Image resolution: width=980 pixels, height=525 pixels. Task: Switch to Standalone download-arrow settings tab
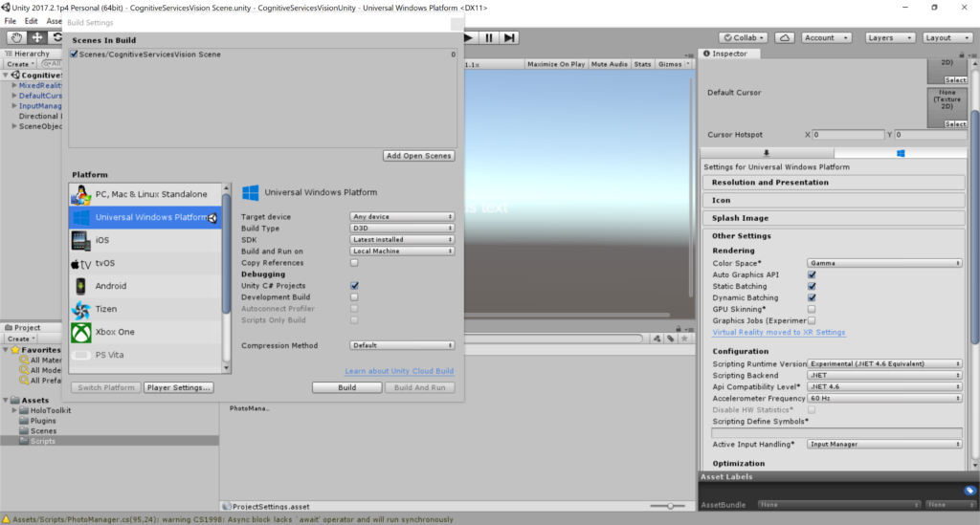click(767, 153)
